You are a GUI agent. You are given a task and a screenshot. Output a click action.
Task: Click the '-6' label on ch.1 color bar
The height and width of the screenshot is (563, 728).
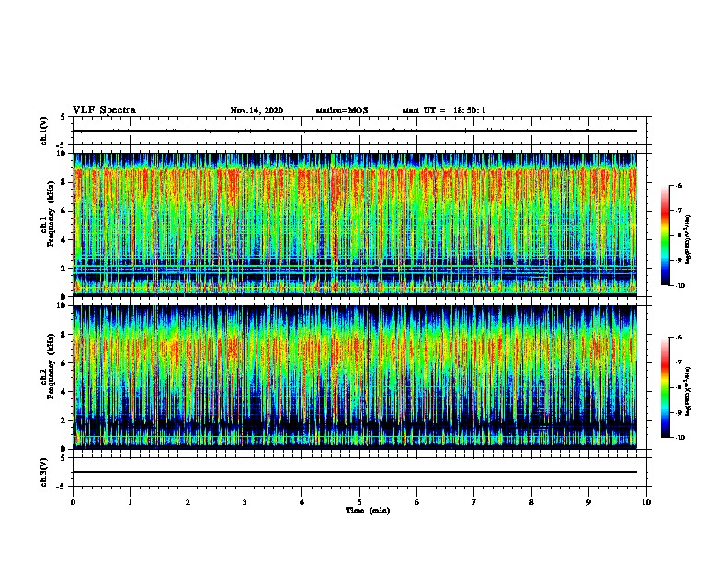click(x=678, y=185)
